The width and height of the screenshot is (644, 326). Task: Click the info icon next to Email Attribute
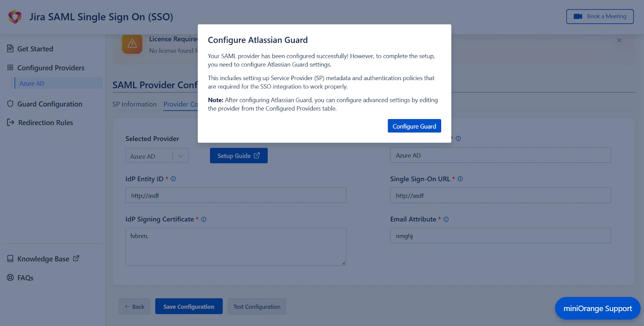click(x=446, y=219)
